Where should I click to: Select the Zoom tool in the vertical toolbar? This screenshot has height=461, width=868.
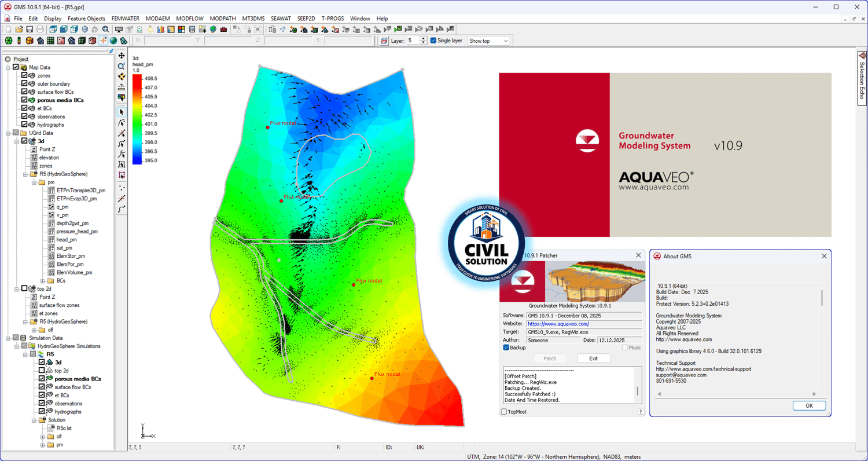[122, 67]
